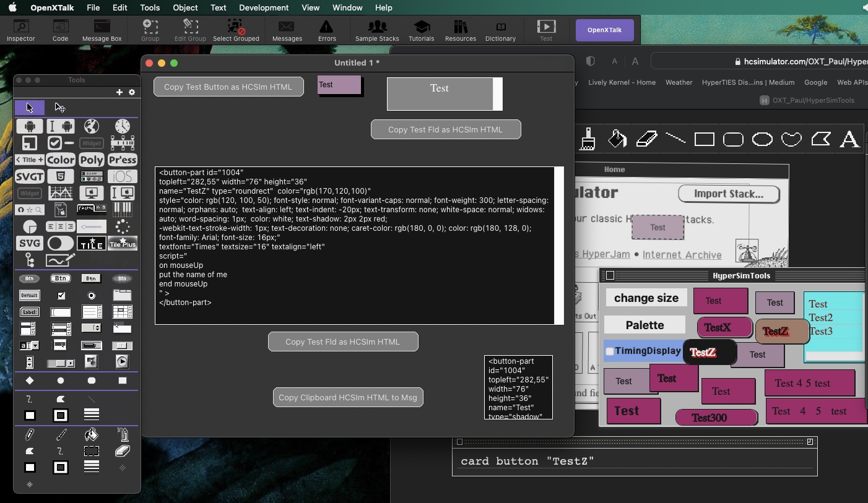Image resolution: width=868 pixels, height=503 pixels.
Task: Pick the Android button widget in Tools palette
Action: click(x=30, y=126)
